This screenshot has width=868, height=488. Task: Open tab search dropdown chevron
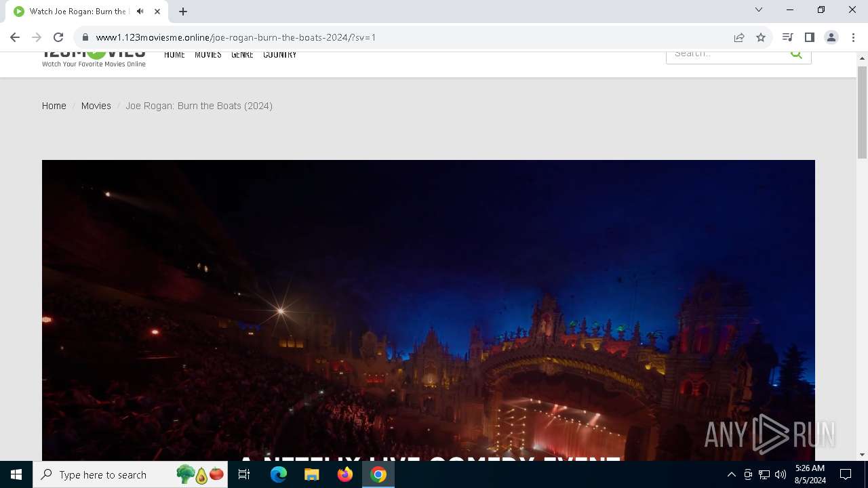[x=759, y=9]
